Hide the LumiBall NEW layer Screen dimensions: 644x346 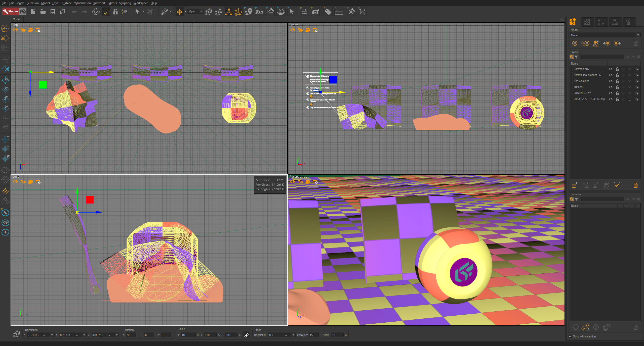[x=611, y=93]
